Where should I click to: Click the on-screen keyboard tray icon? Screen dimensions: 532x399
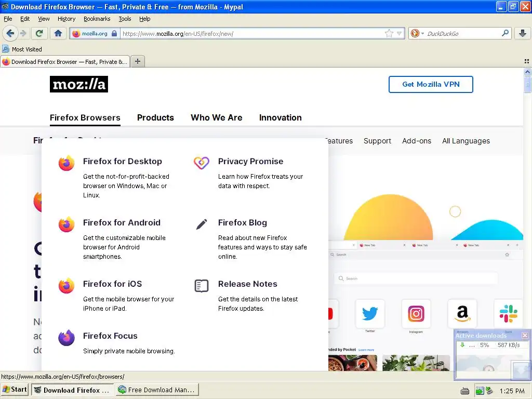465,391
